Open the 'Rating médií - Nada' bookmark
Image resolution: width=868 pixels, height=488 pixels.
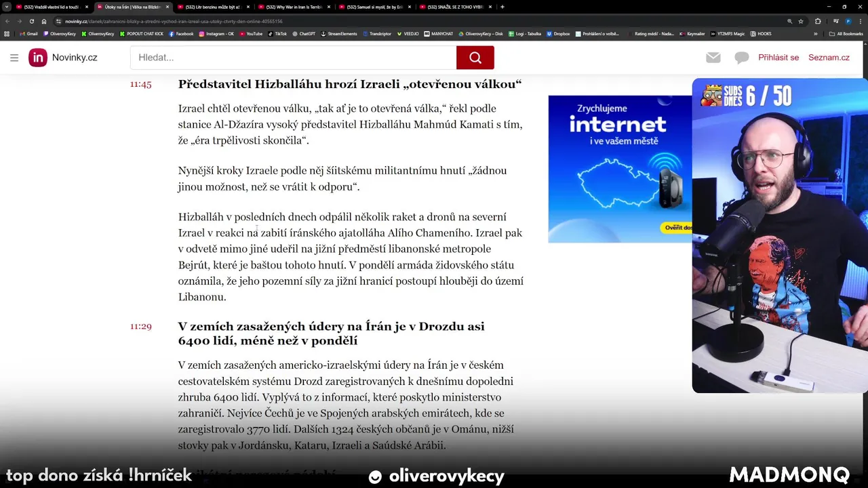tap(651, 33)
